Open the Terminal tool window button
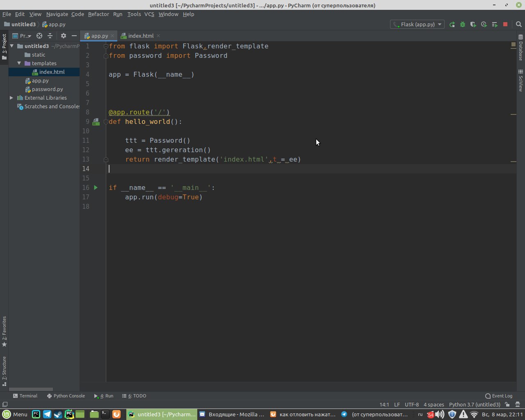The width and height of the screenshot is (525, 420). (x=25, y=396)
